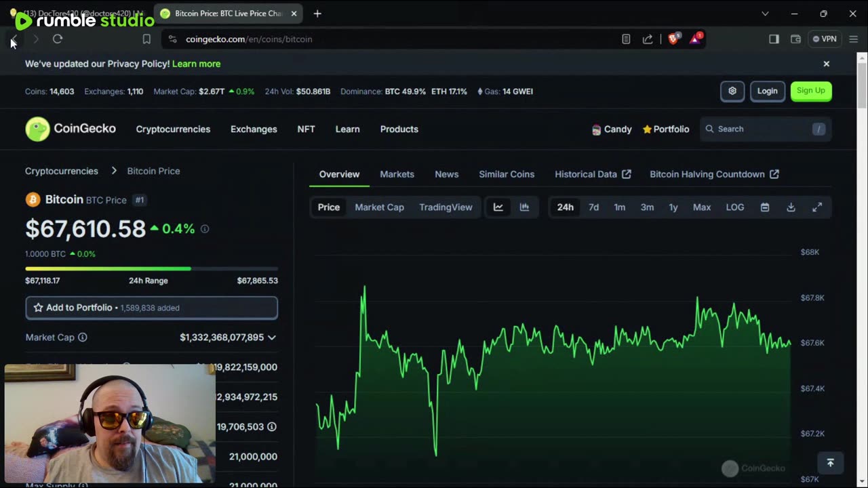
Task: Expand the chart to fullscreen icon
Action: click(x=817, y=207)
